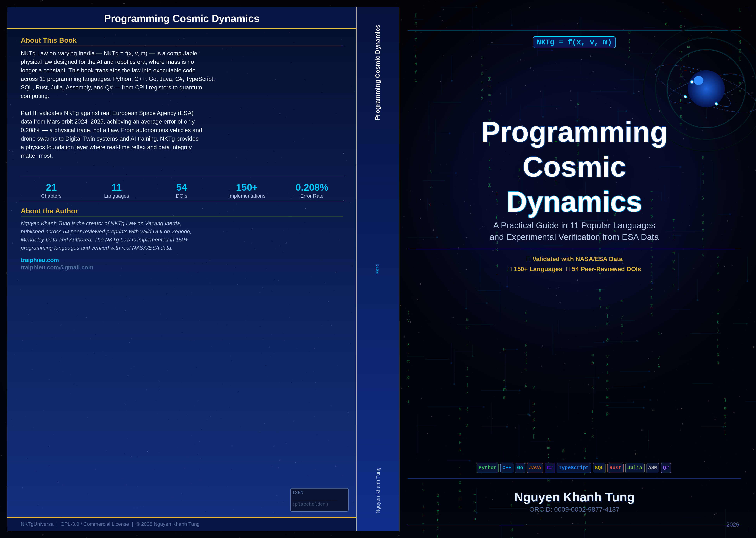Click the Rust language badge
The height and width of the screenshot is (538, 756).
pyautogui.click(x=615, y=468)
